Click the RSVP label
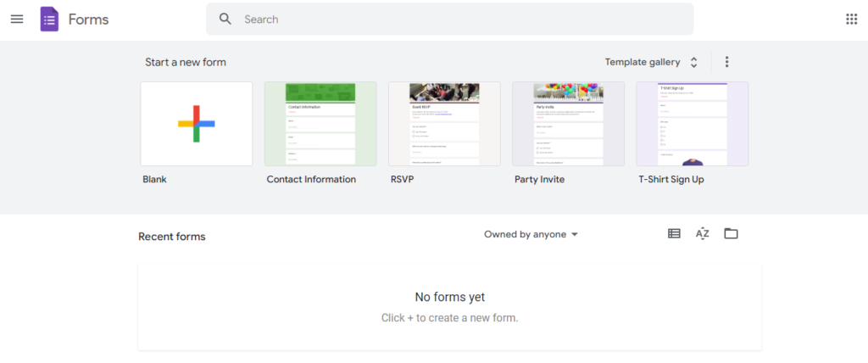The width and height of the screenshot is (868, 363). pyautogui.click(x=402, y=180)
